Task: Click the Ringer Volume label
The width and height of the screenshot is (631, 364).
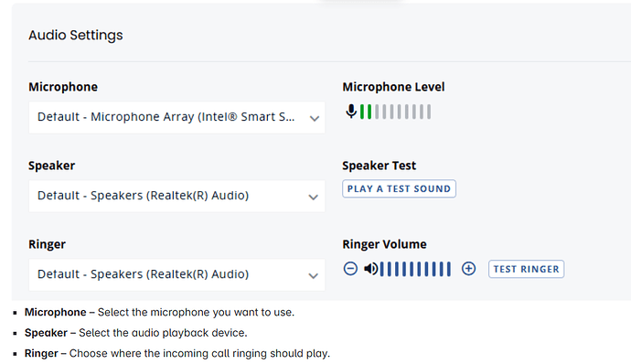Action: click(384, 244)
